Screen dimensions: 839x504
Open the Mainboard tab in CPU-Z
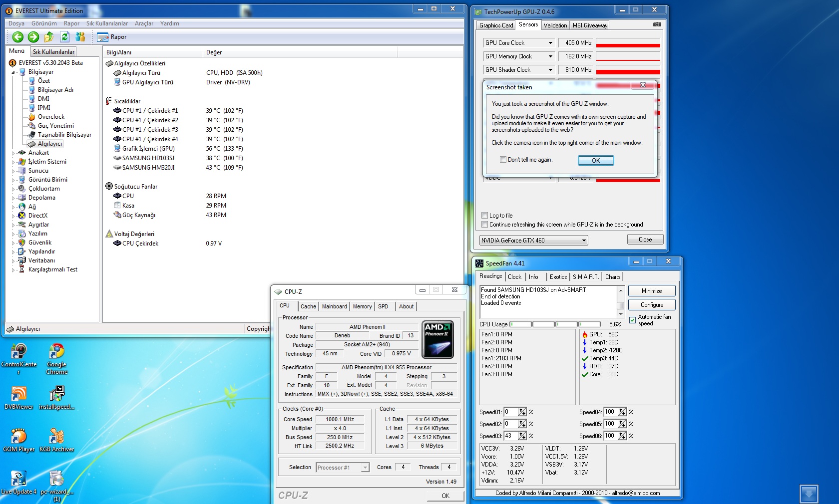click(x=334, y=306)
